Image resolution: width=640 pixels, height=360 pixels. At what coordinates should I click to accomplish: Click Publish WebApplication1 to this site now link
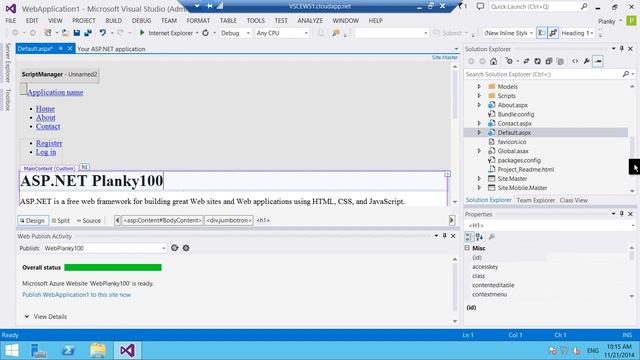[77, 295]
